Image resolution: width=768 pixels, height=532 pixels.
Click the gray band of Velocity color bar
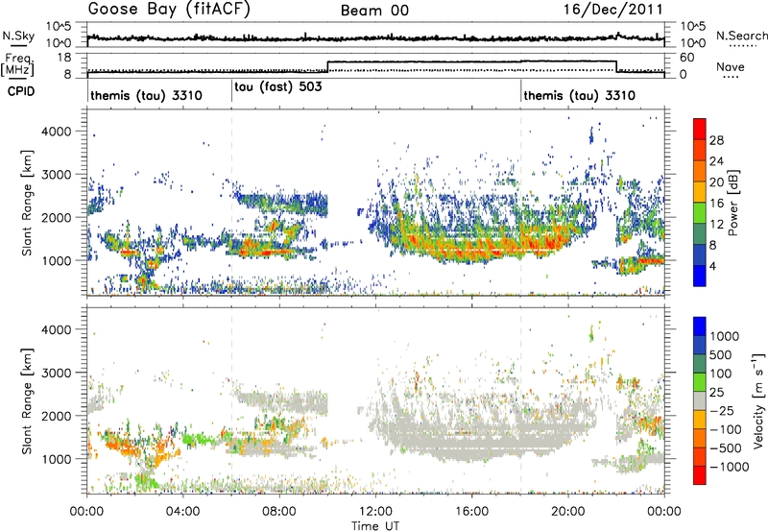coord(700,401)
